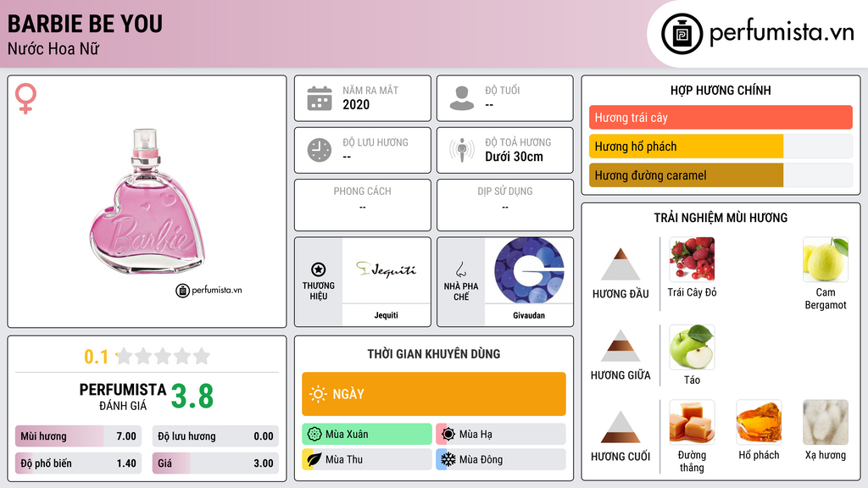The image size is (868, 488).
Task: Click the Độ phổ biến 1.40 bar
Action: tap(79, 463)
